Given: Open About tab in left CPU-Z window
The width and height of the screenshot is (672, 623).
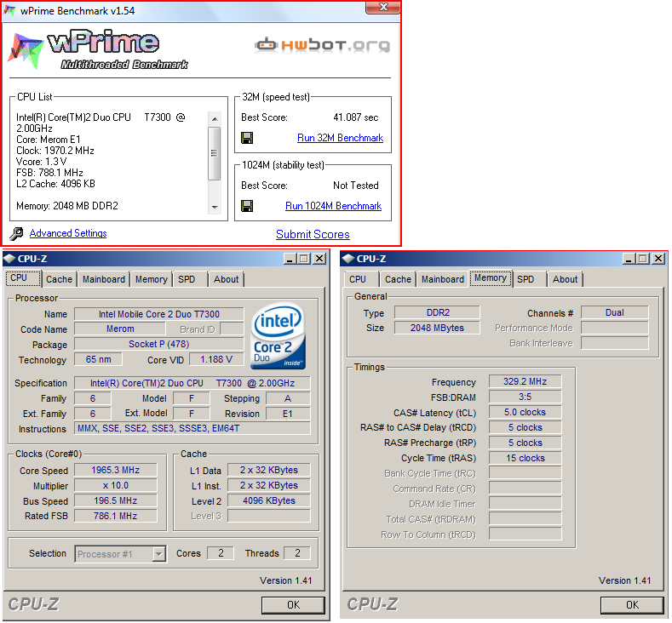Looking at the screenshot, I should click(226, 280).
